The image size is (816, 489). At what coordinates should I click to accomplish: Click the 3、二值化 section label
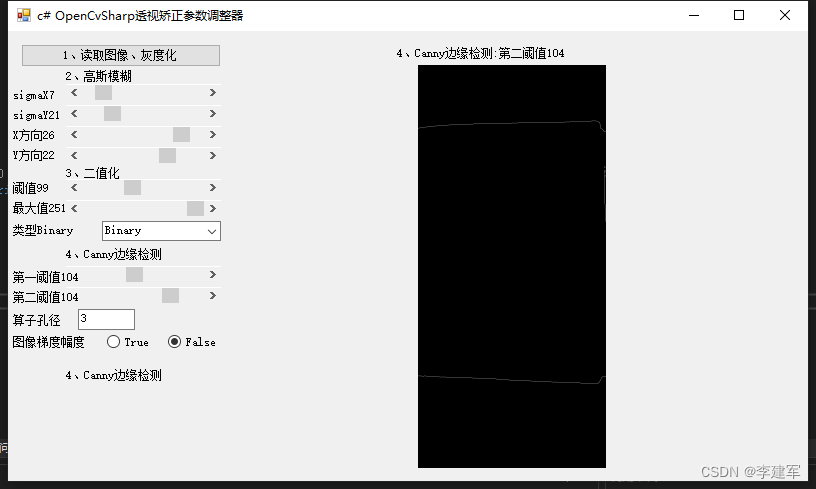[93, 173]
